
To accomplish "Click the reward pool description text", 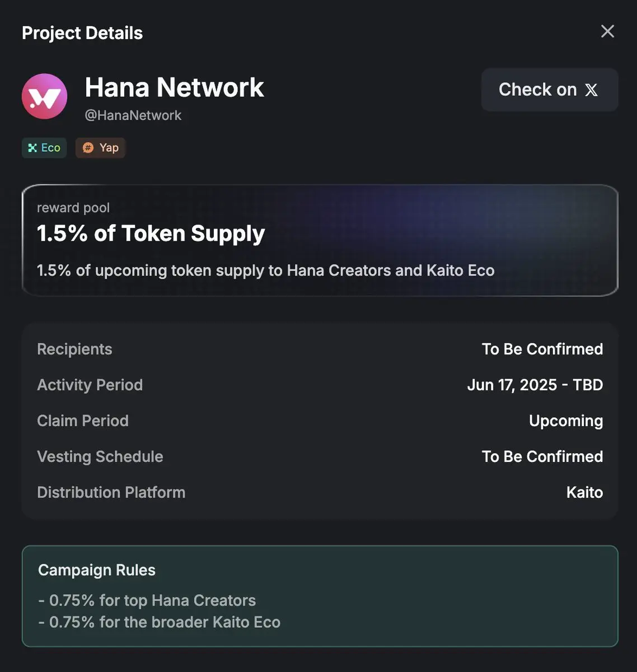I will (265, 270).
